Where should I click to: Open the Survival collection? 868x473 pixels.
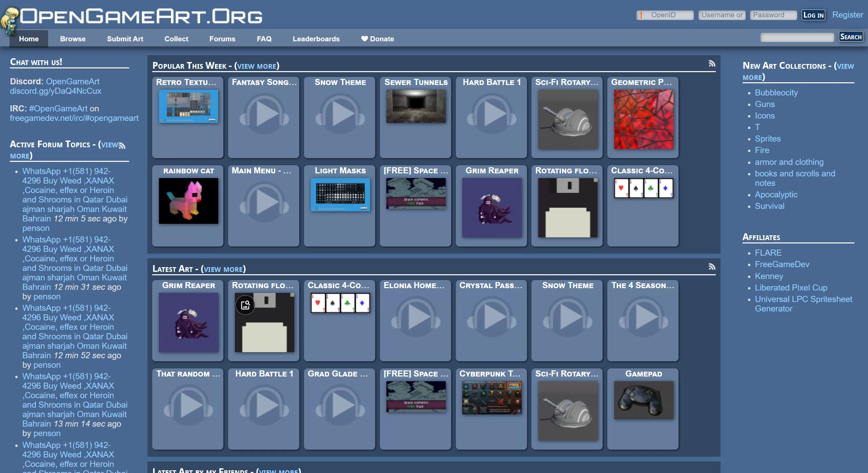point(769,206)
